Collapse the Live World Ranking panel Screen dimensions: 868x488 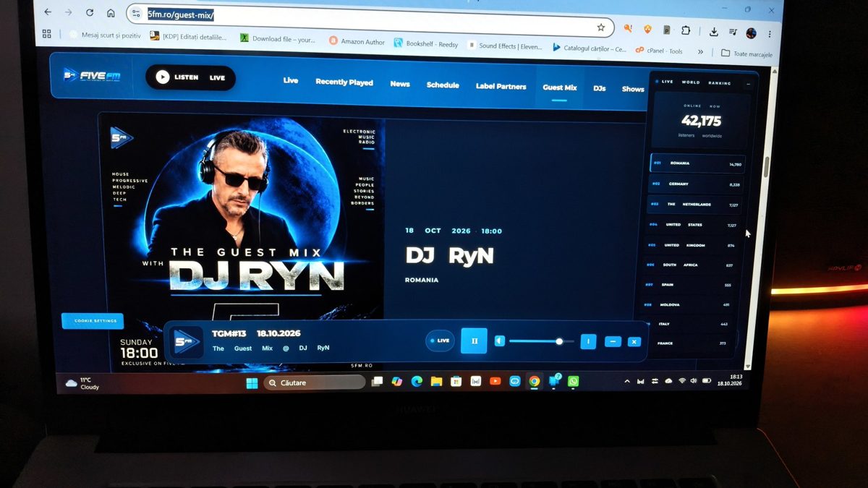tap(748, 84)
